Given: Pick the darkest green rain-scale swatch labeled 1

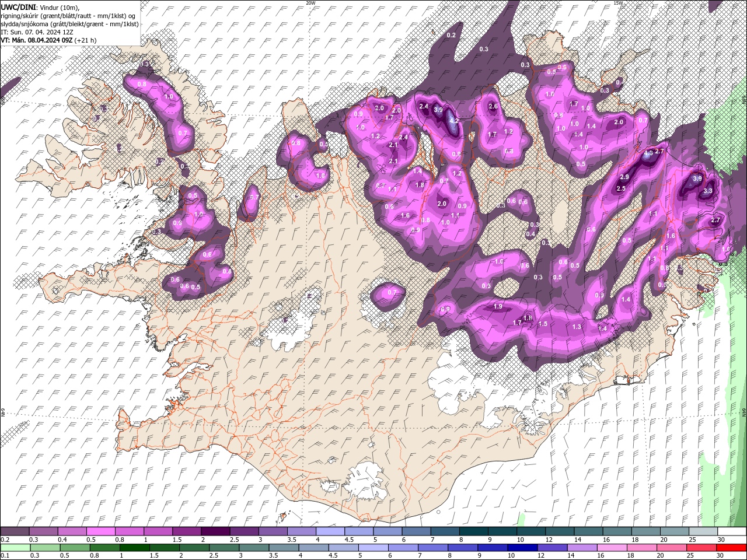Looking at the screenshot, I should 135,548.
